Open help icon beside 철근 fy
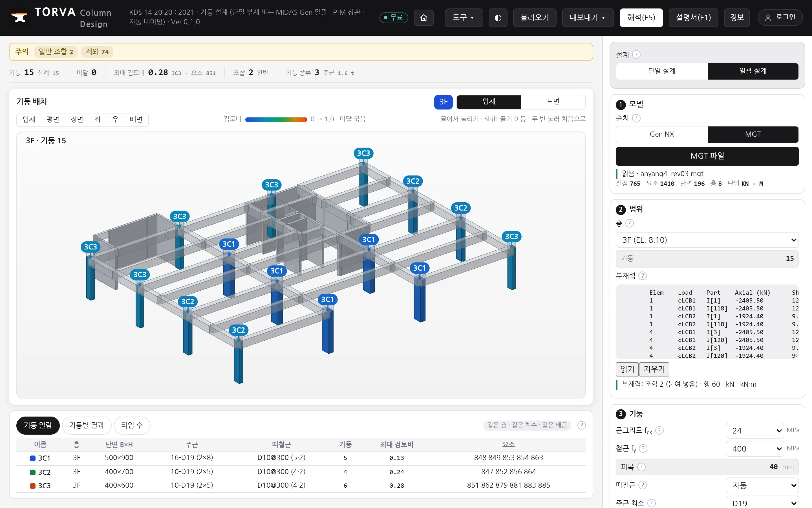The height and width of the screenshot is (508, 812). click(x=643, y=448)
